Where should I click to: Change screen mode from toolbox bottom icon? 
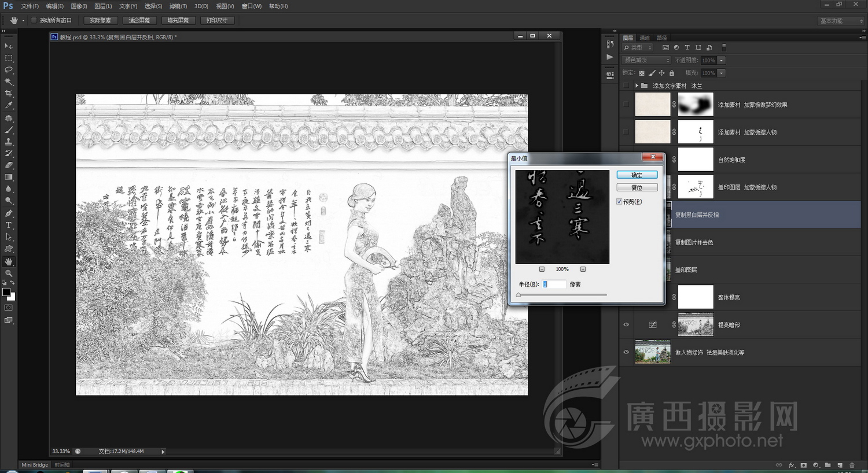pyautogui.click(x=9, y=320)
